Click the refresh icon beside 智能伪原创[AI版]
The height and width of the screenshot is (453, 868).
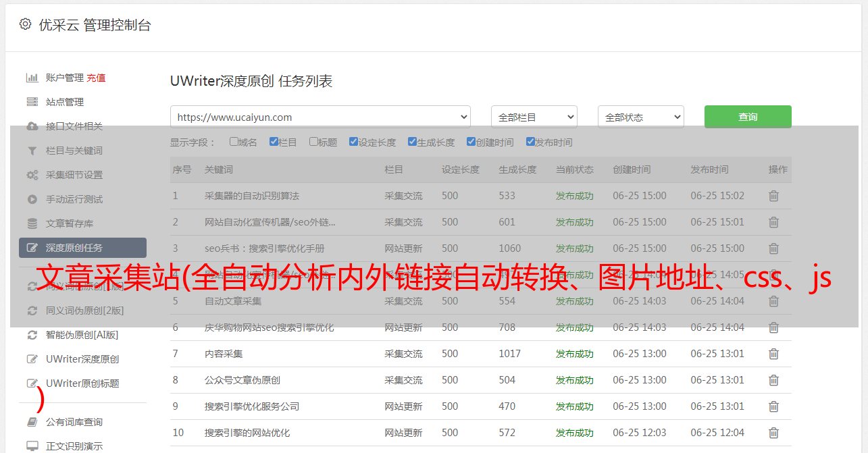[32, 335]
